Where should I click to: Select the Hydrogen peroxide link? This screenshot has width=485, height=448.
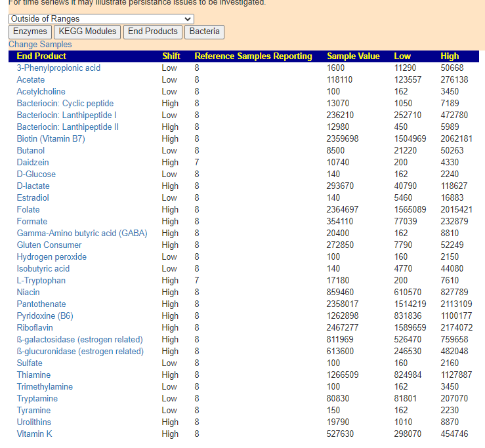(x=51, y=257)
